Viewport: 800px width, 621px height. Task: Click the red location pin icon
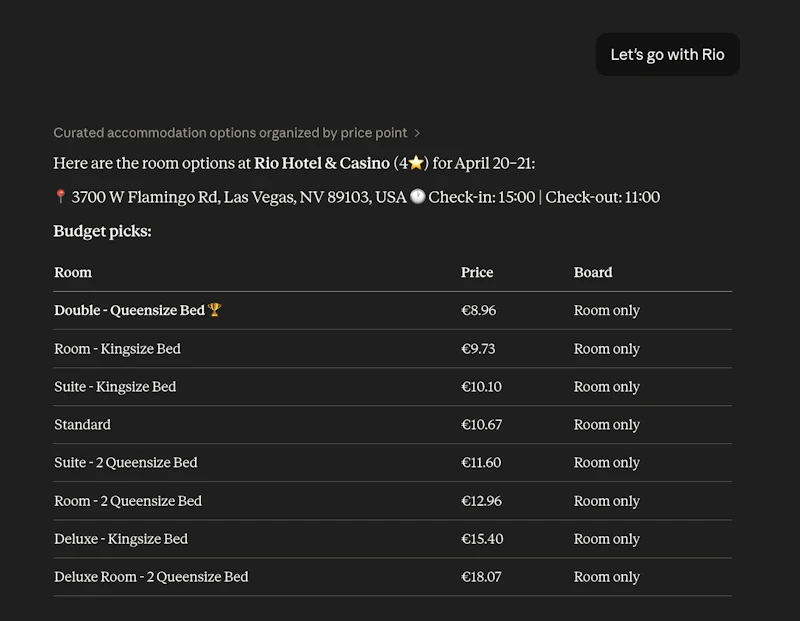pyautogui.click(x=60, y=196)
